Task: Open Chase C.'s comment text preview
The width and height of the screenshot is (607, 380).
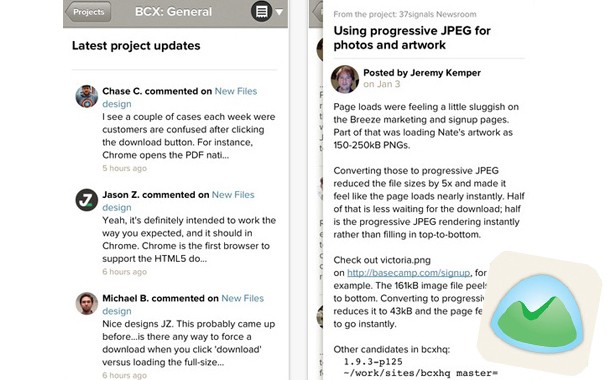Action: coord(189,136)
